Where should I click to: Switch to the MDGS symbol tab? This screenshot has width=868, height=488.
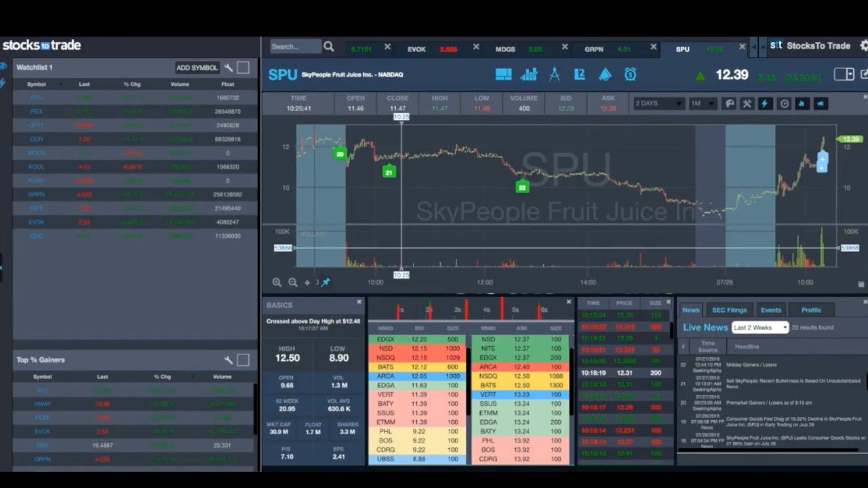click(x=505, y=49)
